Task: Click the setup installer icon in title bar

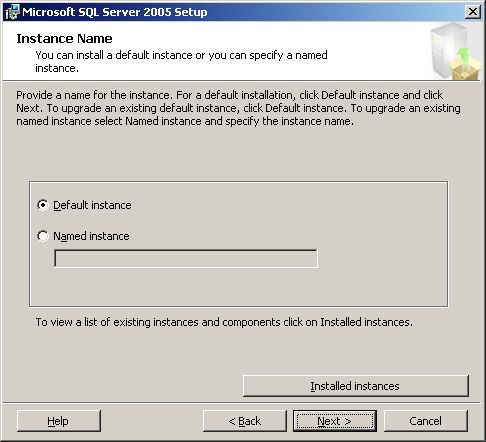Action: click(x=12, y=12)
